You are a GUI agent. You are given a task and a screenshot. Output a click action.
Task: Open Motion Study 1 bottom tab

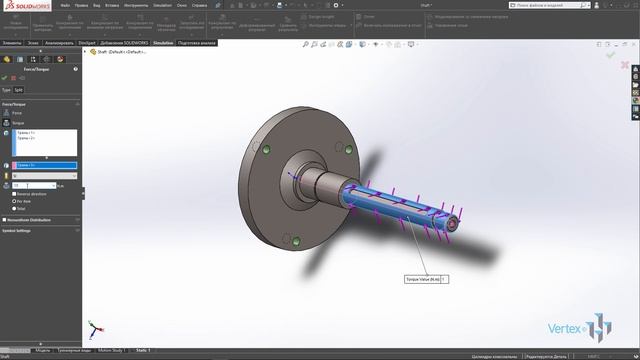[111, 350]
